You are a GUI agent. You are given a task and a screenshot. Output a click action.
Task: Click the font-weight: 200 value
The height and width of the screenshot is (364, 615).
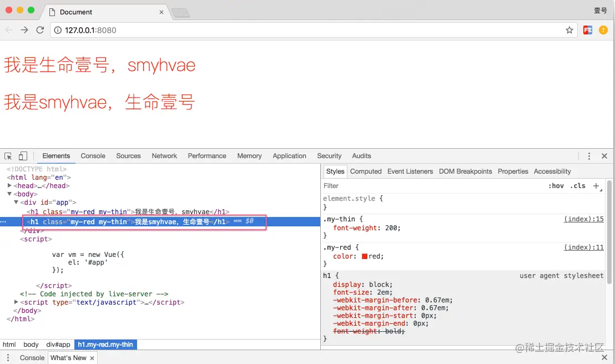(x=392, y=228)
